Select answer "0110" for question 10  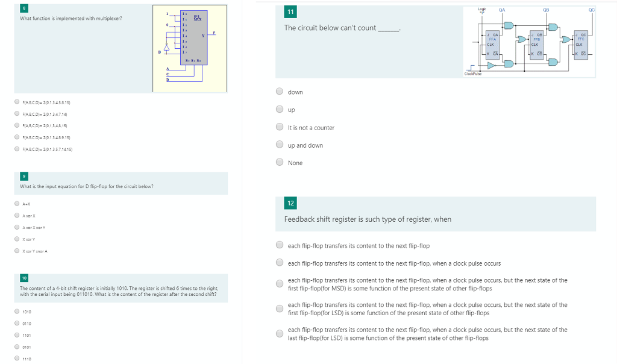17,324
